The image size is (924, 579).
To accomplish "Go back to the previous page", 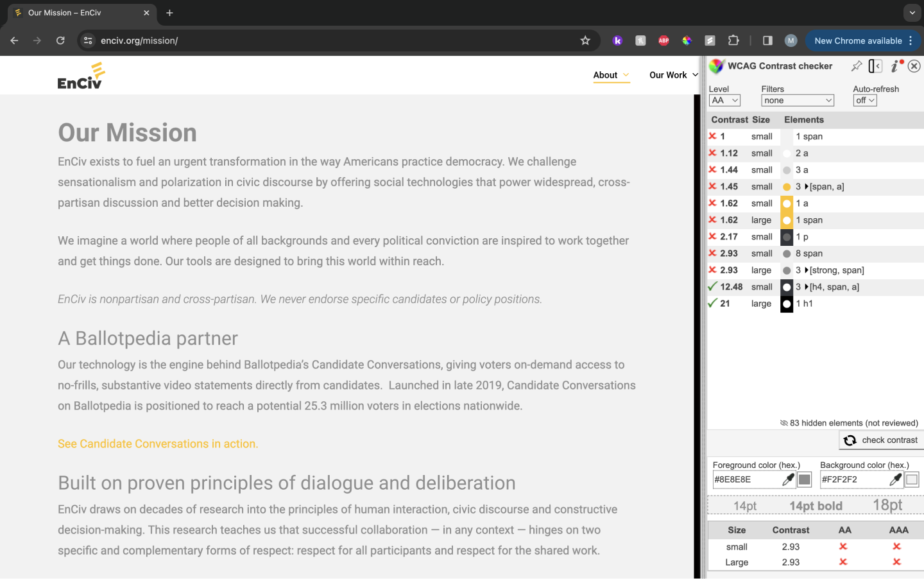I will coord(14,40).
